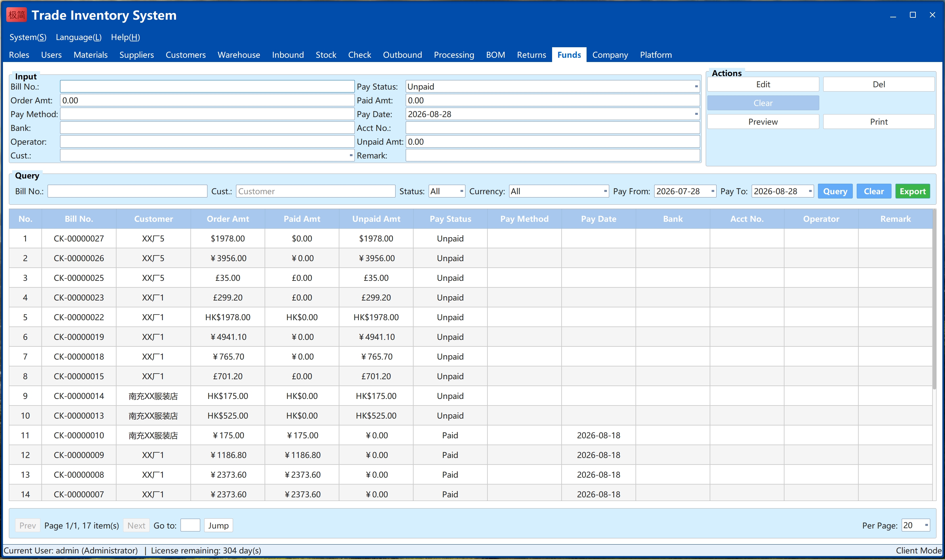Focus the Remark input field
945x560 pixels.
pyautogui.click(x=553, y=156)
